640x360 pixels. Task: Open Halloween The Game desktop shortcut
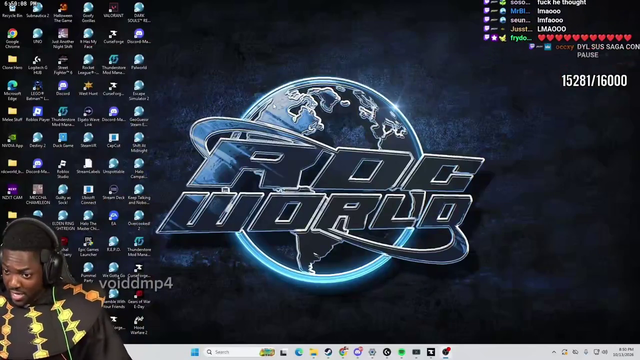pyautogui.click(x=63, y=12)
